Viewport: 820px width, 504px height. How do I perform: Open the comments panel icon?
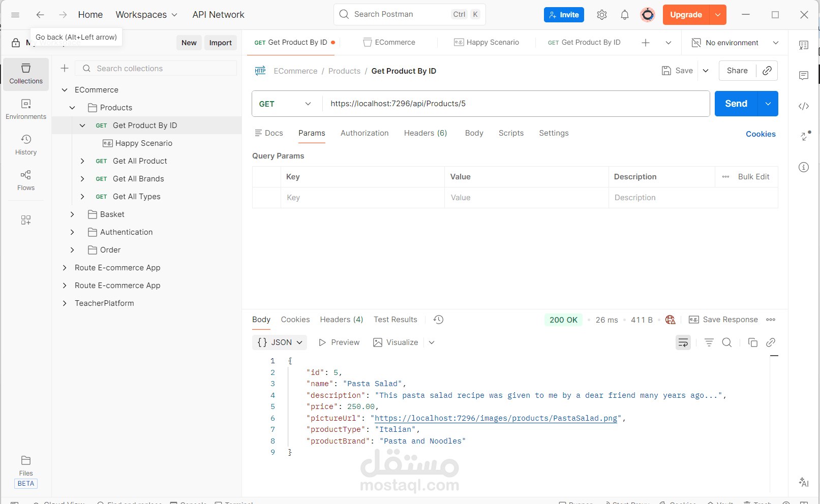pos(804,76)
